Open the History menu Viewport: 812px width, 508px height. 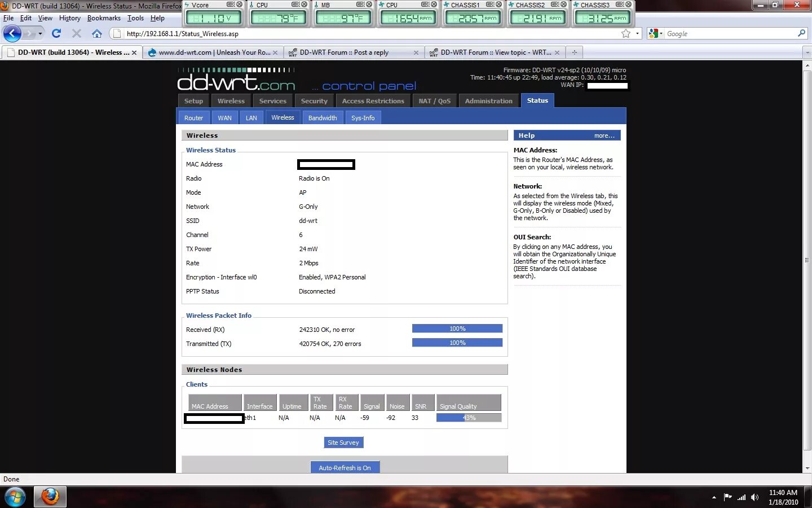70,18
